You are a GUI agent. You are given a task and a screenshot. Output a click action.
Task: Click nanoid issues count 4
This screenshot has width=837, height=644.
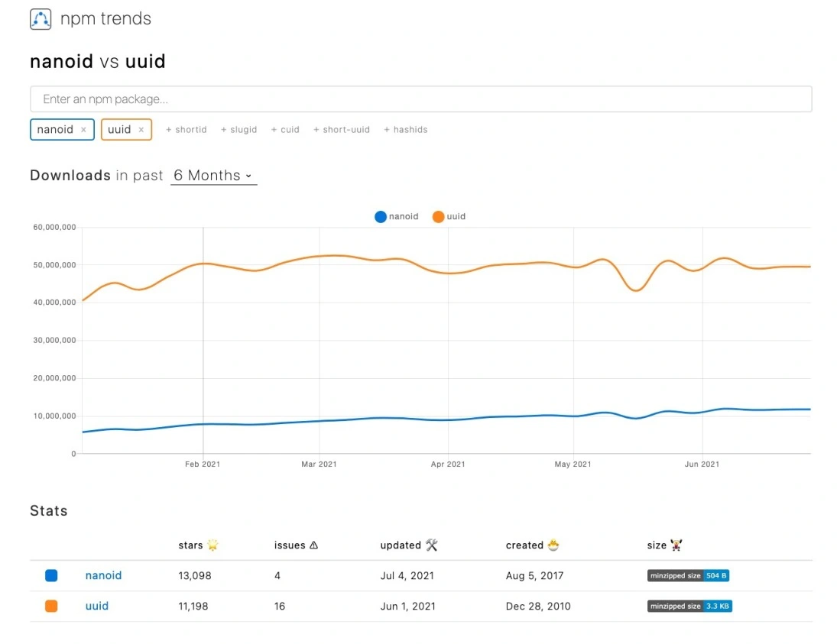[x=277, y=576]
